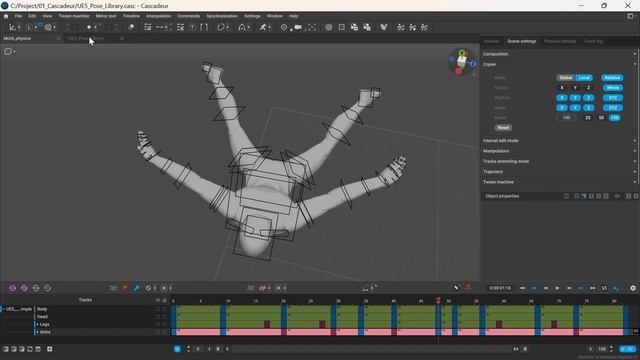Set copier factor to 25
This screenshot has height=360, width=640.
588,118
